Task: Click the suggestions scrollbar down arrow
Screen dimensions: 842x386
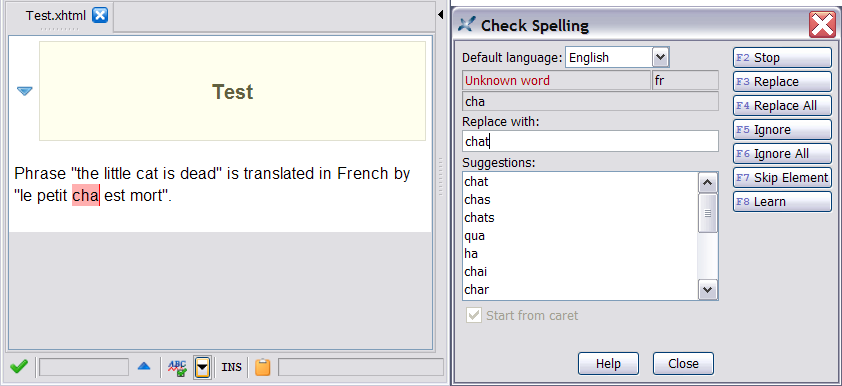Action: 708,290
